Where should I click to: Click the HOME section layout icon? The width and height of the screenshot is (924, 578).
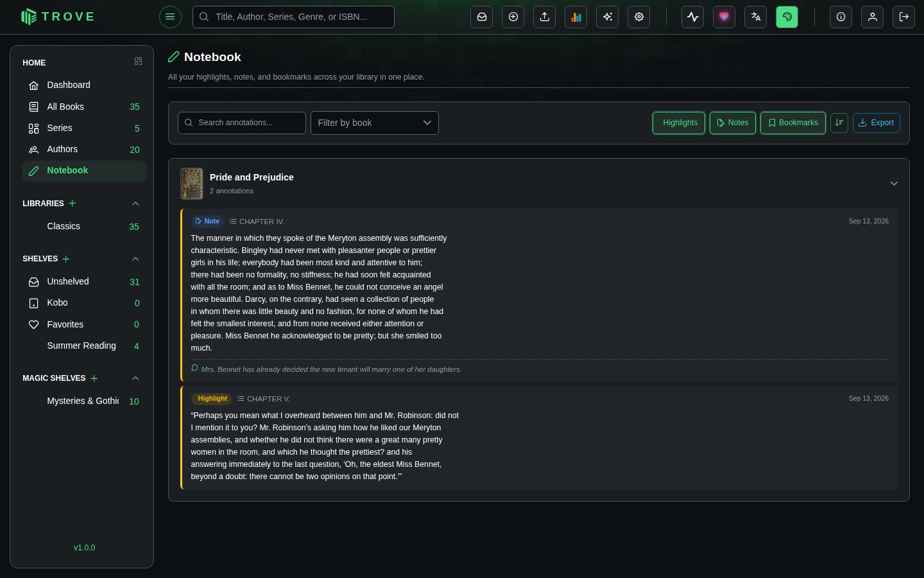point(138,61)
